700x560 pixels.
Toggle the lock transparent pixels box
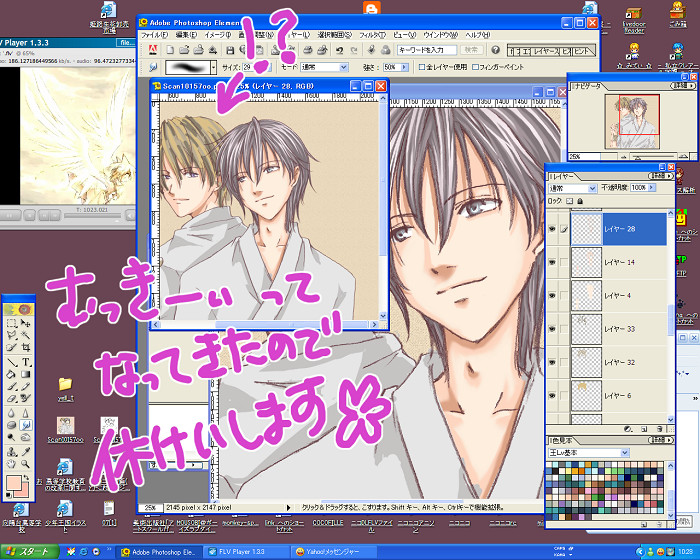pos(569,201)
